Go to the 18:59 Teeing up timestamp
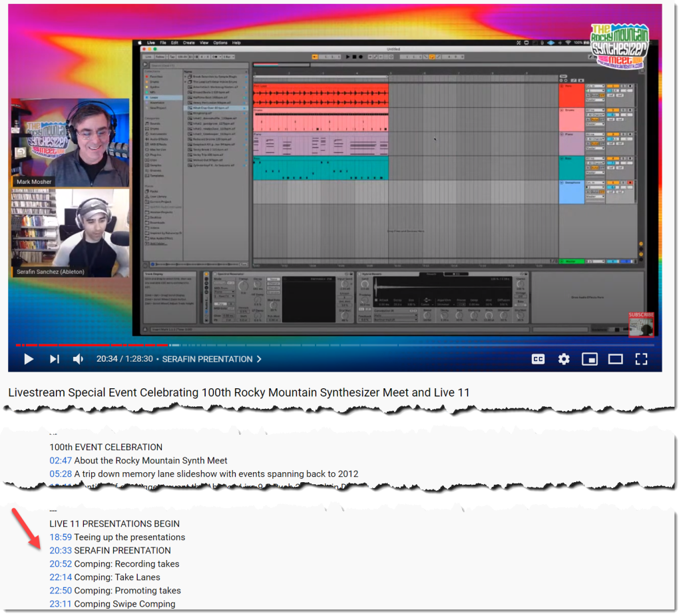This screenshot has width=681, height=616. (60, 537)
